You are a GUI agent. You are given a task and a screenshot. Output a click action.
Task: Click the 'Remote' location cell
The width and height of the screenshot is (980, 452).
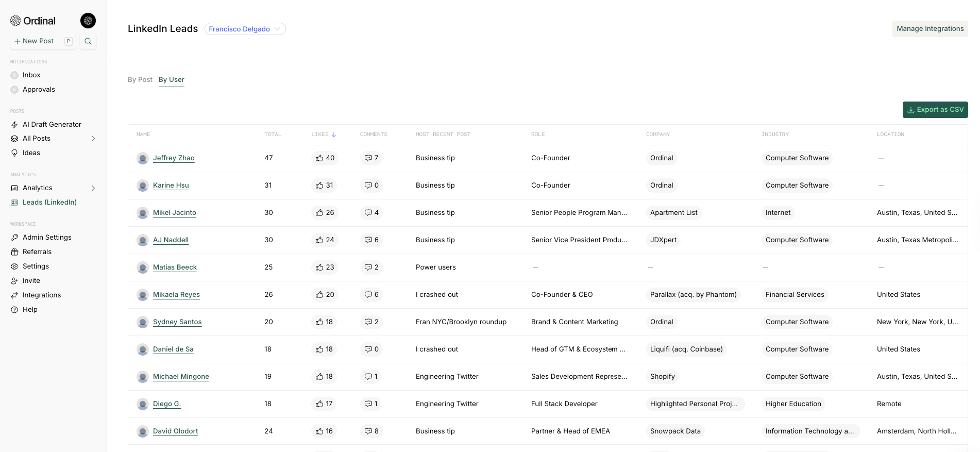(x=889, y=404)
